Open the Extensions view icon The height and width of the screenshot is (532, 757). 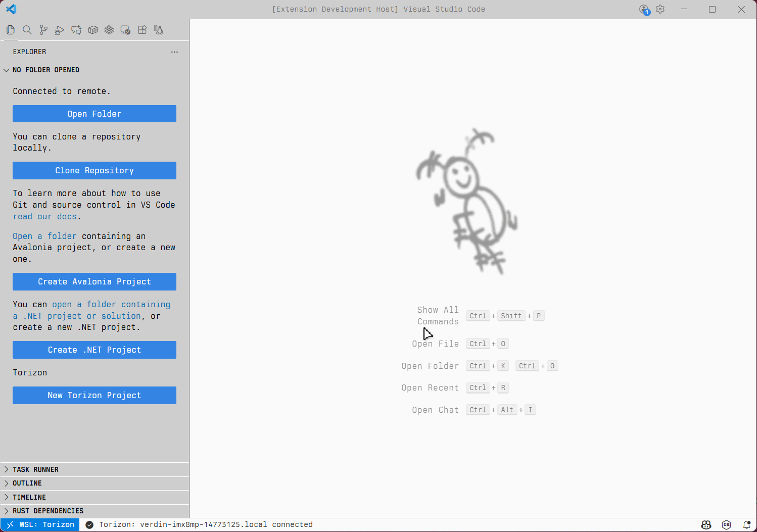point(142,30)
